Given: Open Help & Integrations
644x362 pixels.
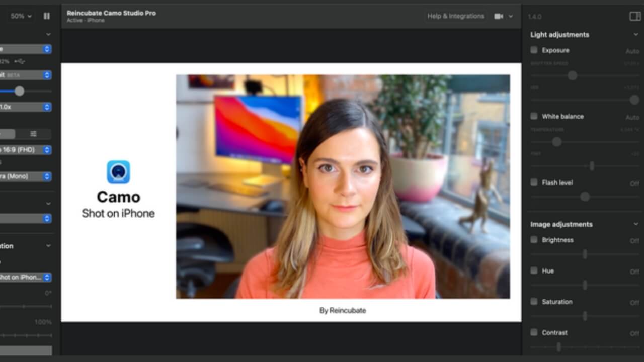Looking at the screenshot, I should (x=456, y=16).
